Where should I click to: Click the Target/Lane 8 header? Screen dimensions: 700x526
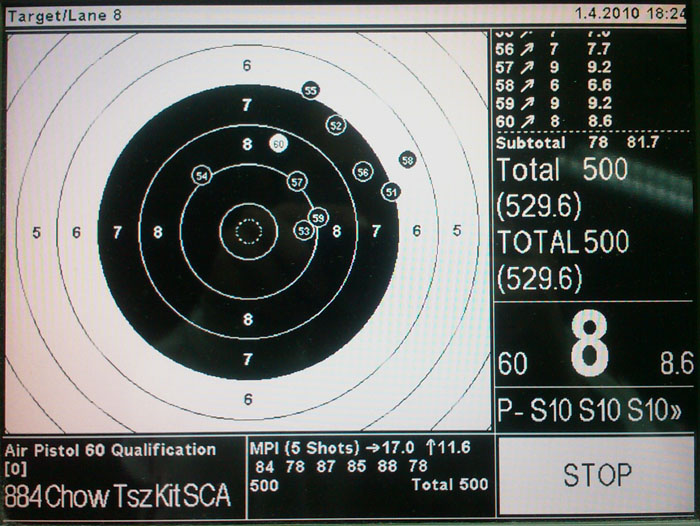coord(65,16)
